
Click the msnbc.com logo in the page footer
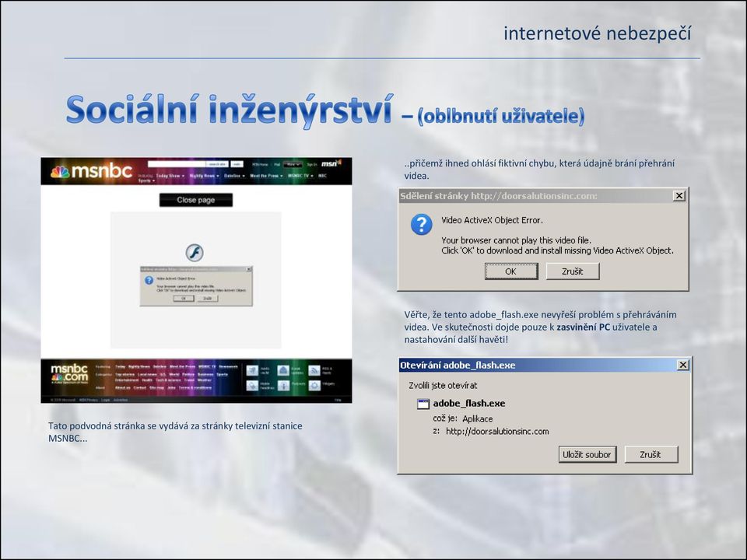(69, 374)
